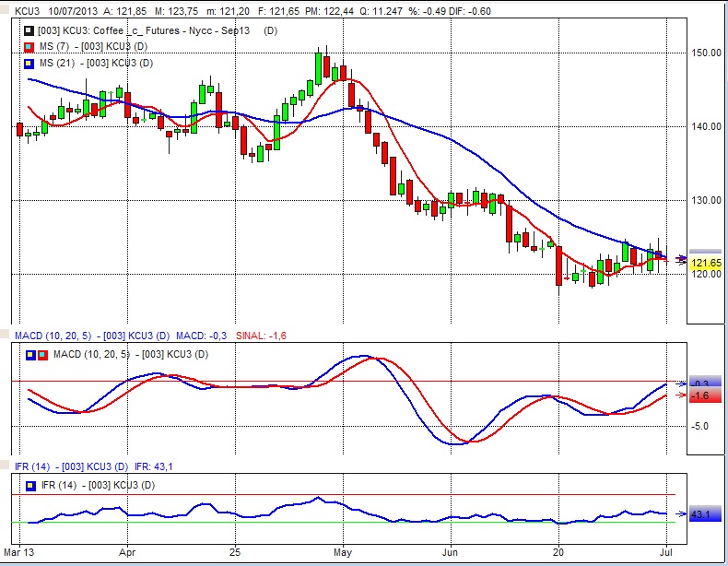Click the 'May' label on the time axis
The image size is (728, 566).
point(344,555)
